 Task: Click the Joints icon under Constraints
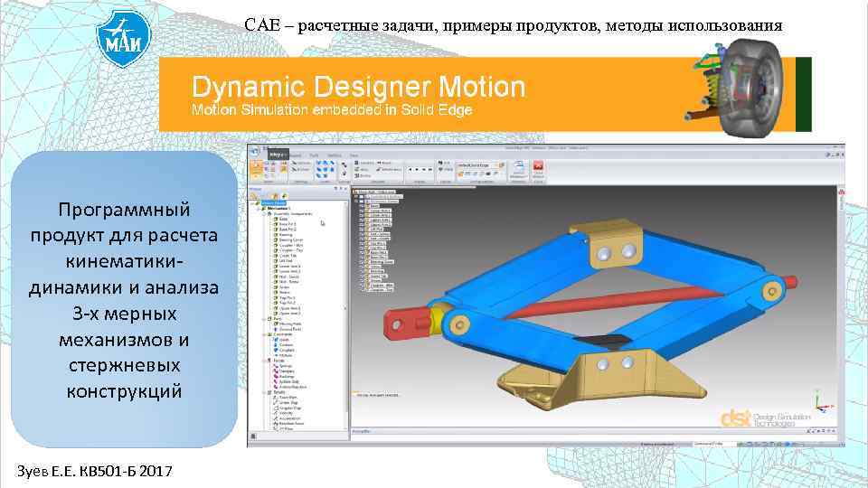click(x=276, y=340)
